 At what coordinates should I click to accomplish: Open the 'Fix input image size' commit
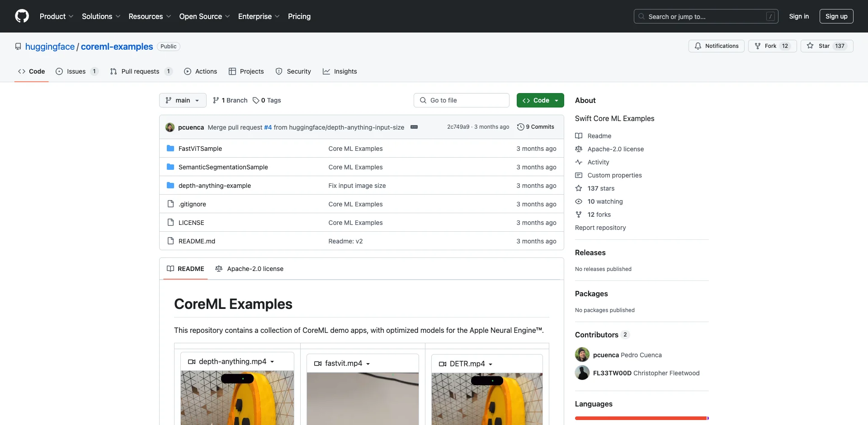357,186
